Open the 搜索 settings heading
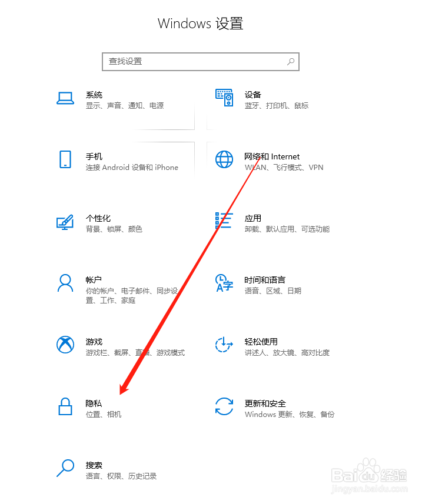Screen dimensions: 432x504 coord(94,465)
